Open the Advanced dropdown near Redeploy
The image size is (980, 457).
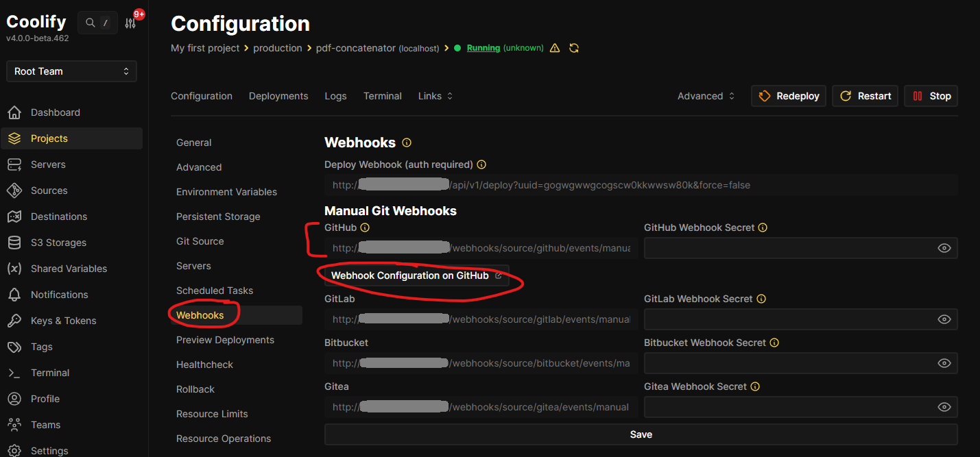coord(706,96)
